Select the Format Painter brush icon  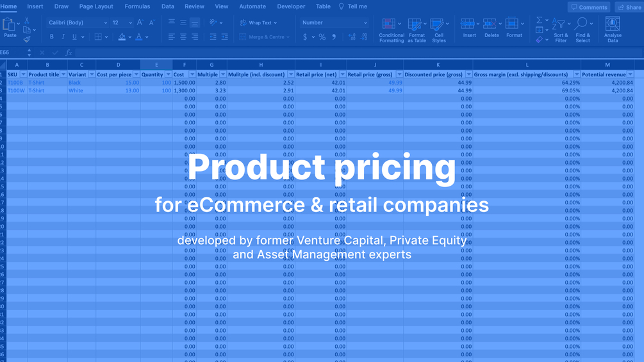tap(27, 39)
